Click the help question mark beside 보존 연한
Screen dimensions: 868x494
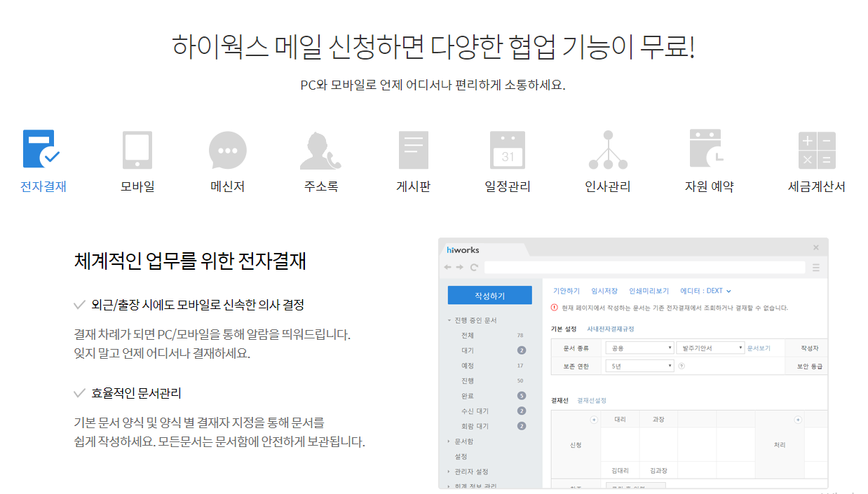click(681, 366)
